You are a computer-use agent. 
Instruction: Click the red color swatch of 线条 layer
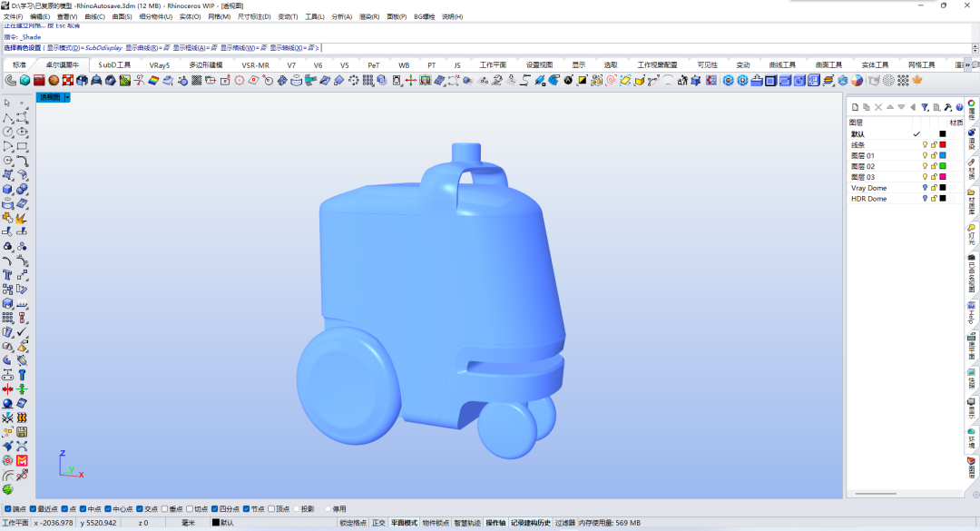pyautogui.click(x=943, y=145)
